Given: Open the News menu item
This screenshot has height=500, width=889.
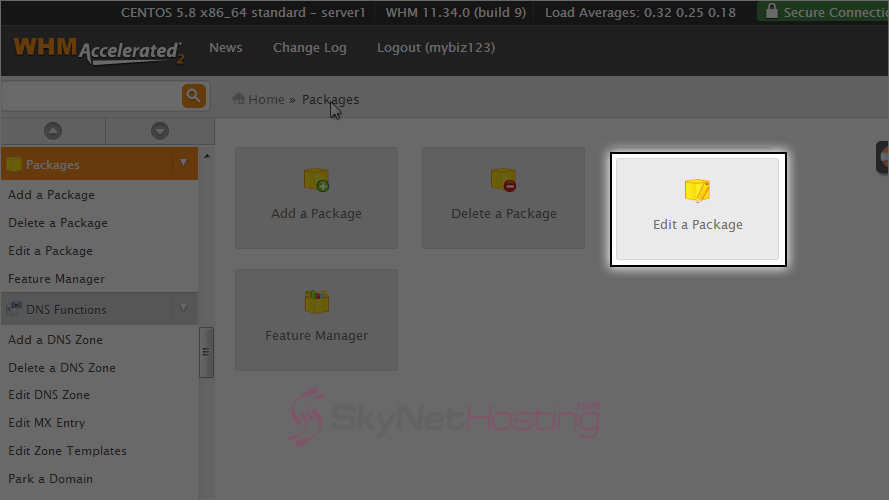Looking at the screenshot, I should pos(226,48).
